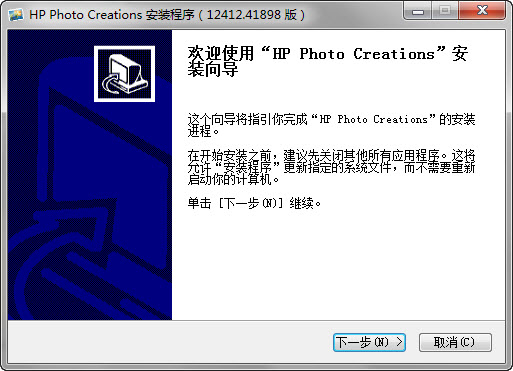Continue with the 下一步(N) button

[x=369, y=342]
